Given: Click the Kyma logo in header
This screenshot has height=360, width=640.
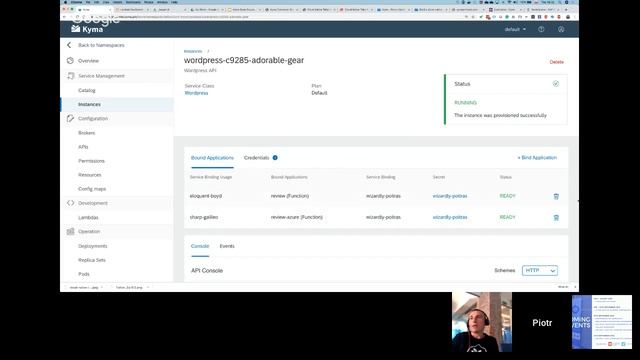Looking at the screenshot, I should click(87, 29).
